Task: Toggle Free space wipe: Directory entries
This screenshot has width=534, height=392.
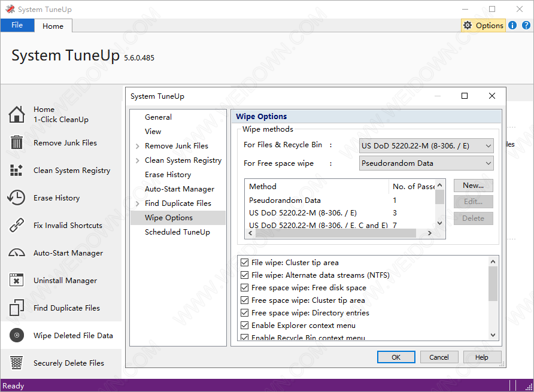Action: pyautogui.click(x=244, y=312)
